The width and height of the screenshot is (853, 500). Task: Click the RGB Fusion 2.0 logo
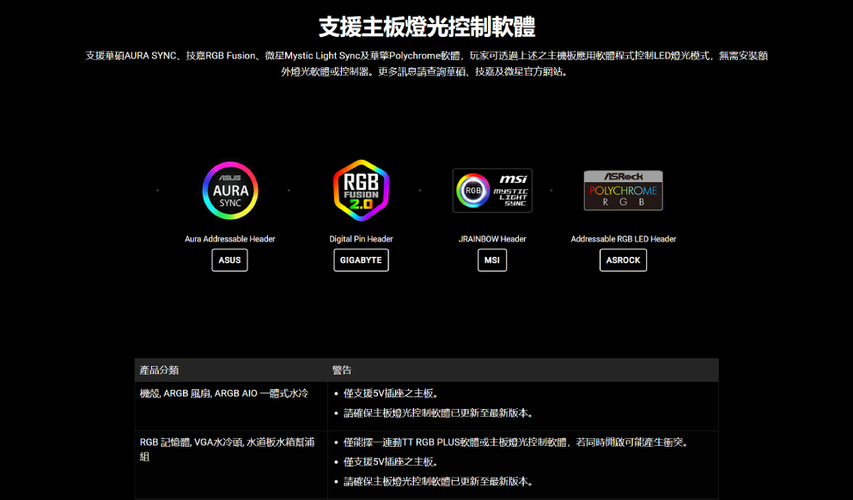(x=361, y=190)
